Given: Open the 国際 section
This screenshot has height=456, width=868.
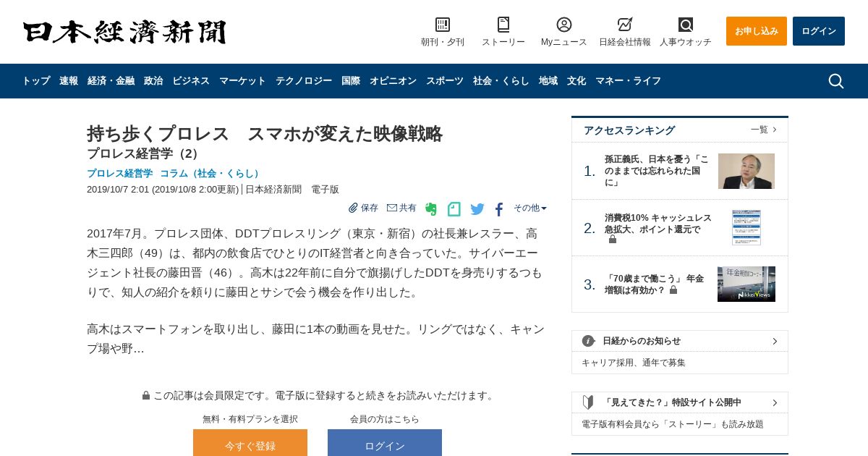Looking at the screenshot, I should pyautogui.click(x=351, y=81).
